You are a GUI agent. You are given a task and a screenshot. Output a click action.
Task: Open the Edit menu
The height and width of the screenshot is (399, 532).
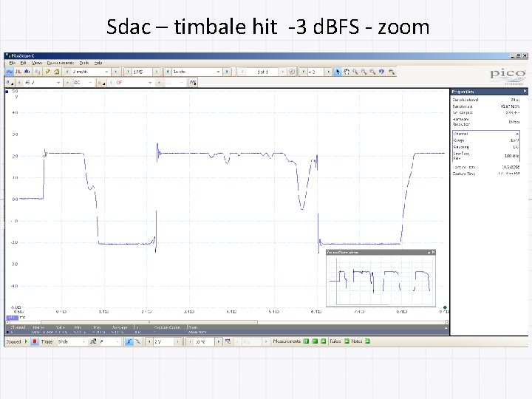tap(23, 63)
